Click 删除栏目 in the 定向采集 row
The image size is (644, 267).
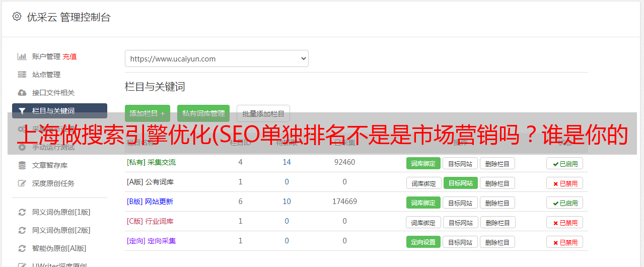pyautogui.click(x=497, y=242)
